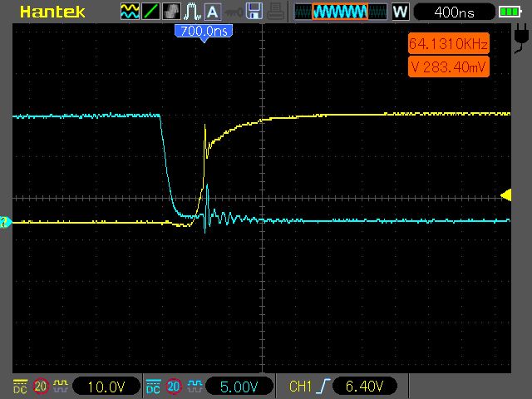Toggle the auto mode 'A' icon
The height and width of the screenshot is (399, 532).
point(213,12)
